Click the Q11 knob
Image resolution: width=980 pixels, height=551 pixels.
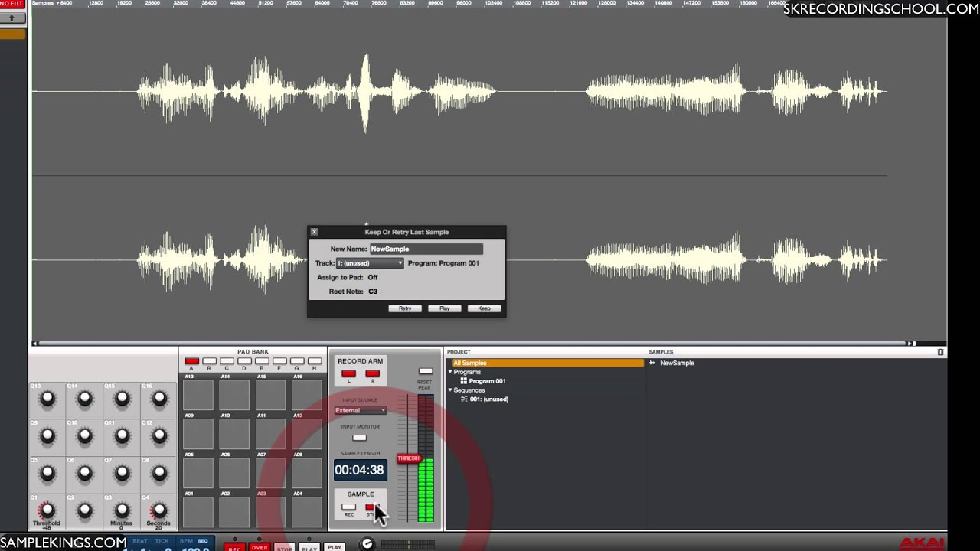coord(122,435)
